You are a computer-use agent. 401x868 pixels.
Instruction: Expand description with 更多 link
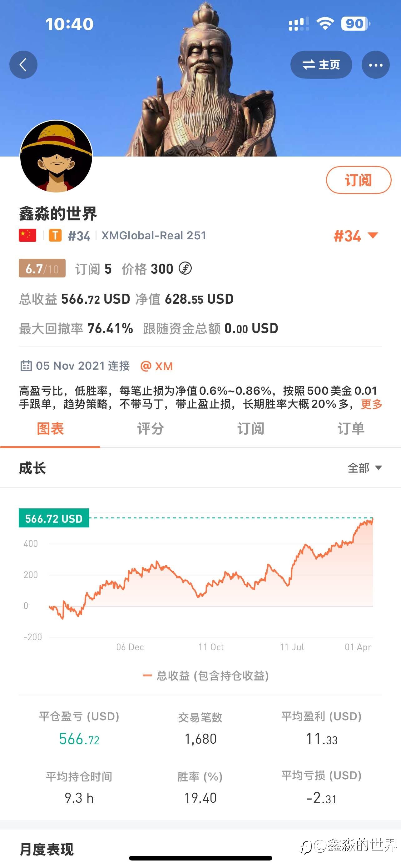pyautogui.click(x=371, y=404)
